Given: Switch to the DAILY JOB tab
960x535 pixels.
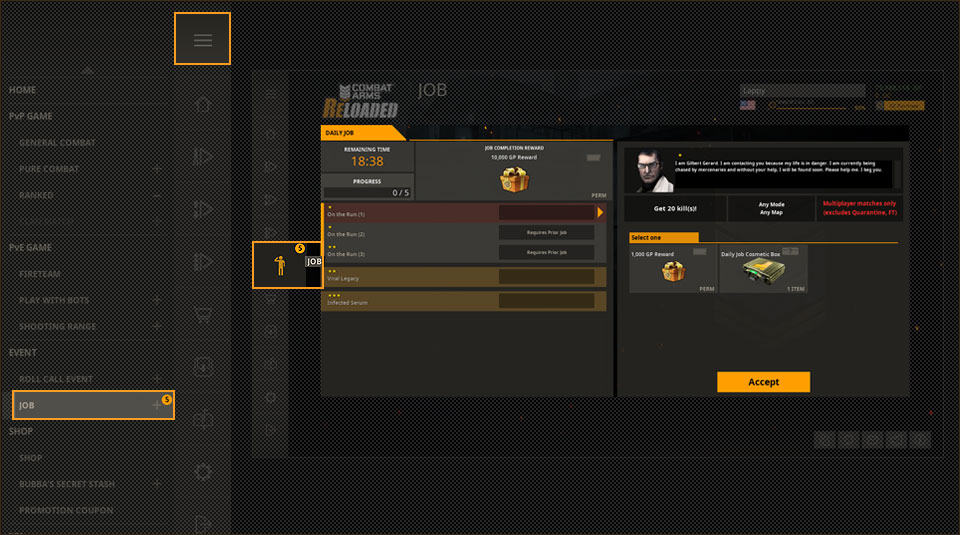Looking at the screenshot, I should click(362, 133).
